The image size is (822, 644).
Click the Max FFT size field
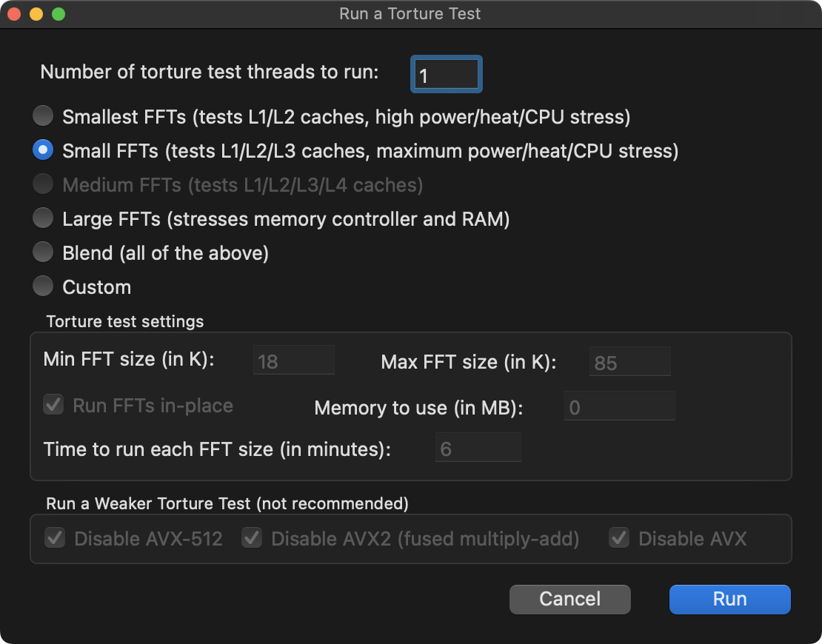pos(630,362)
